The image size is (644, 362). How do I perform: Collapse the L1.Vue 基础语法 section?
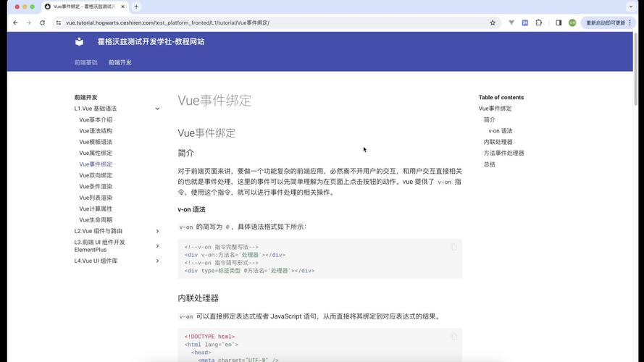157,109
